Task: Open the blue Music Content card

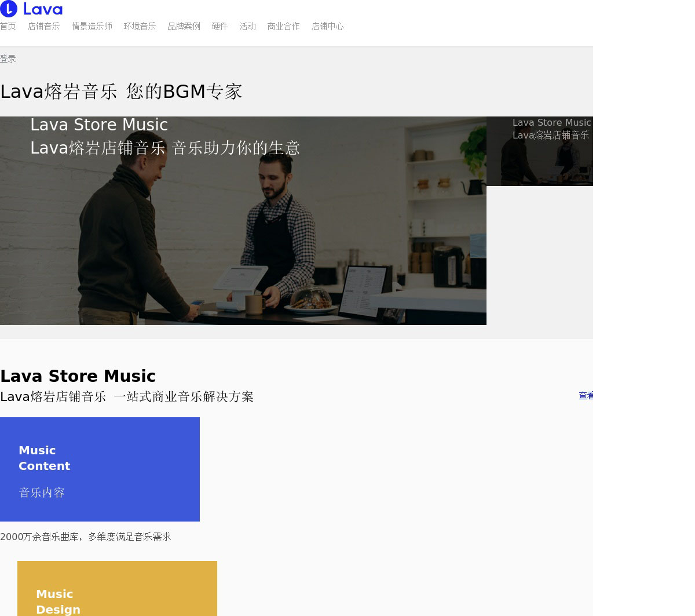Action: pos(100,469)
